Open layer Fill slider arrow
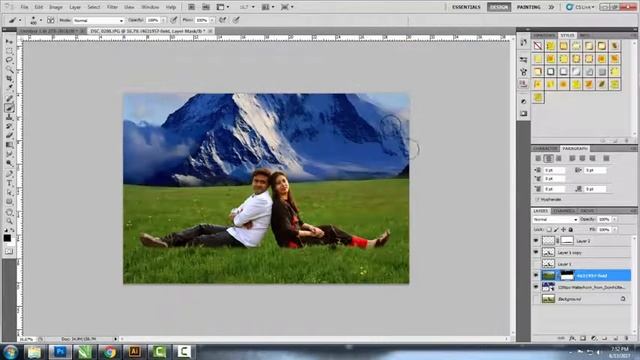640x360 pixels. (614, 230)
